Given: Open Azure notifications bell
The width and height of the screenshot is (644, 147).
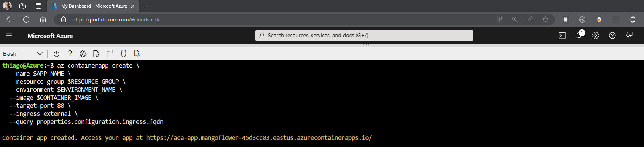Looking at the screenshot, I should point(579,36).
